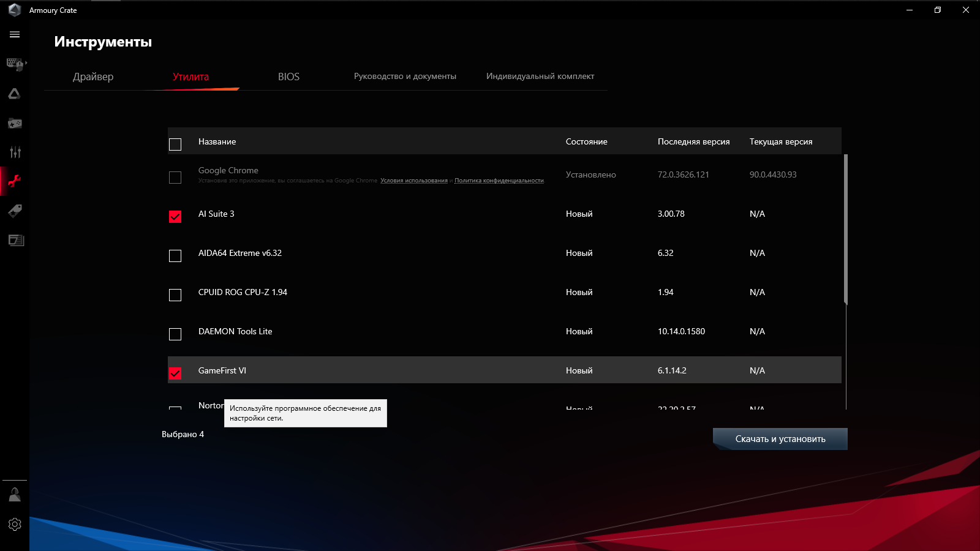Click the Установлено status for Google Chrome
The image size is (980, 551).
point(591,174)
